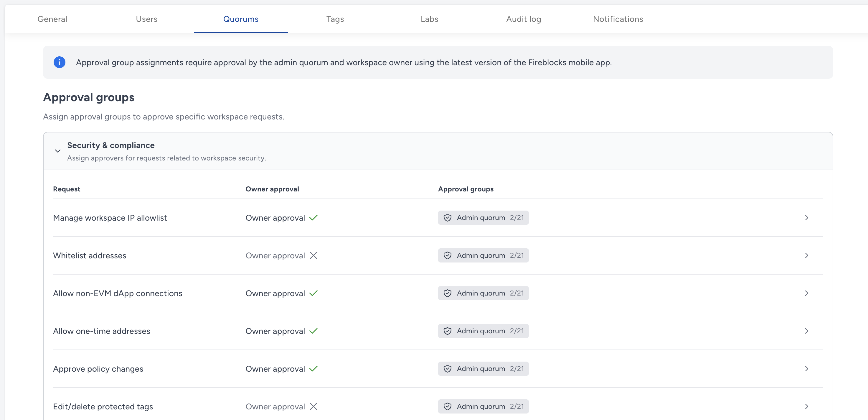868x420 pixels.
Task: Click shield icon in protected tags quorum badge
Action: (448, 407)
